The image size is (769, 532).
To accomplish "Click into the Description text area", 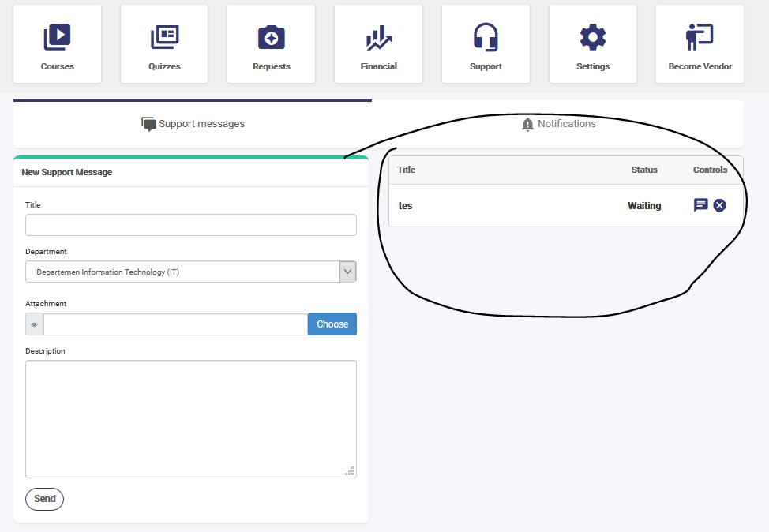I will tap(190, 418).
